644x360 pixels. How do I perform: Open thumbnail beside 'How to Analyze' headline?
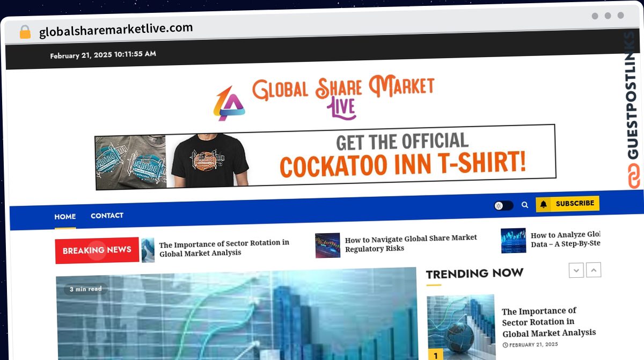click(x=513, y=241)
